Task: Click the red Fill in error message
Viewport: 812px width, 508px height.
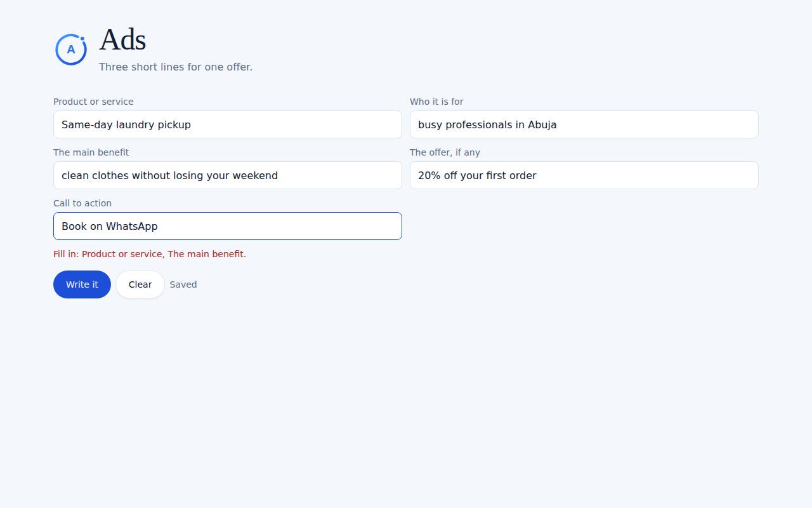Action: point(150,254)
